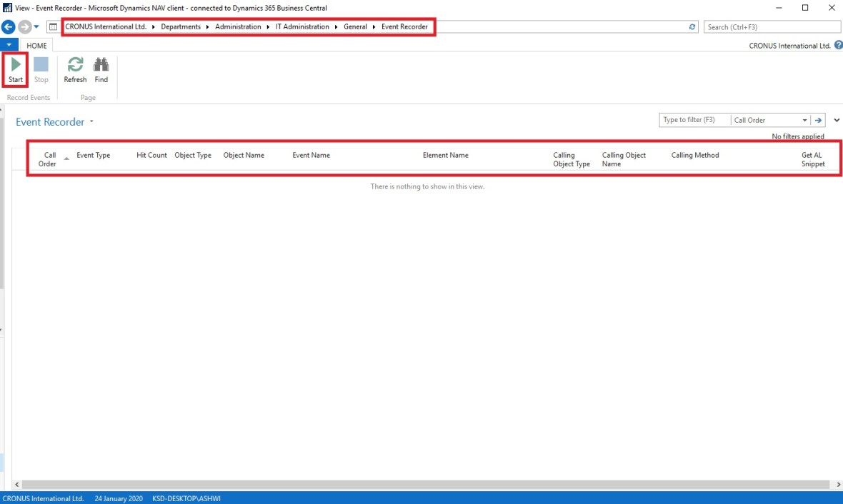This screenshot has height=504, width=843.
Task: Open the Call Order filter field dropdown
Action: pyautogui.click(x=804, y=120)
